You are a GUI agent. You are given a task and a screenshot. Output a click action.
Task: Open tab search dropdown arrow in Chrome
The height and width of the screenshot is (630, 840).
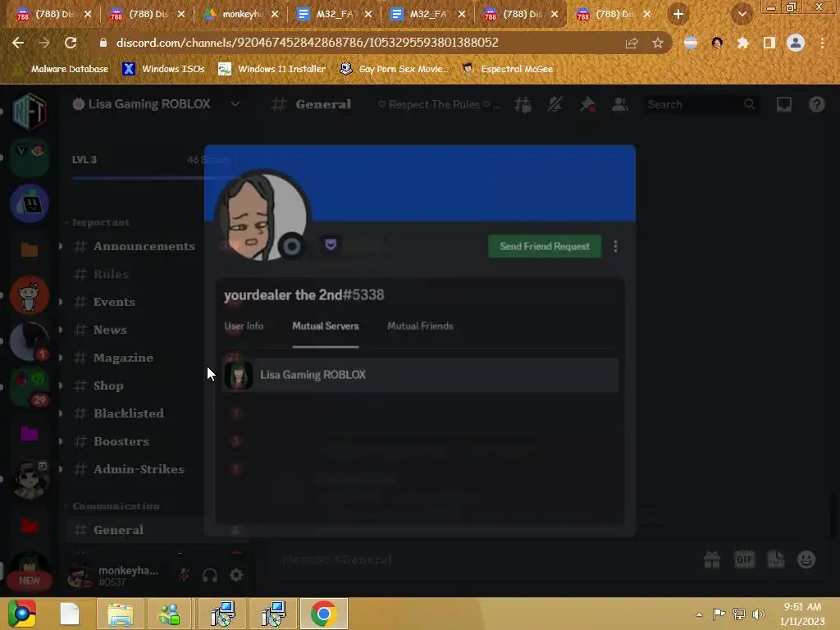pos(742,14)
